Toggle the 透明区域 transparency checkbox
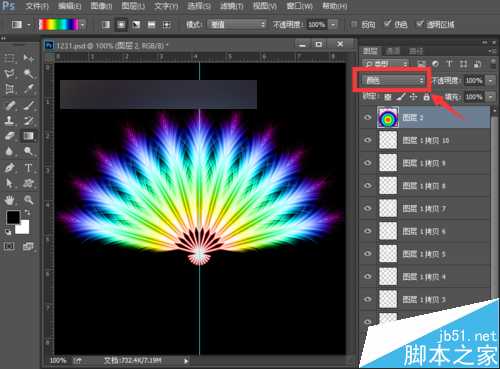Viewport: 500px width, 369px height. pyautogui.click(x=420, y=24)
